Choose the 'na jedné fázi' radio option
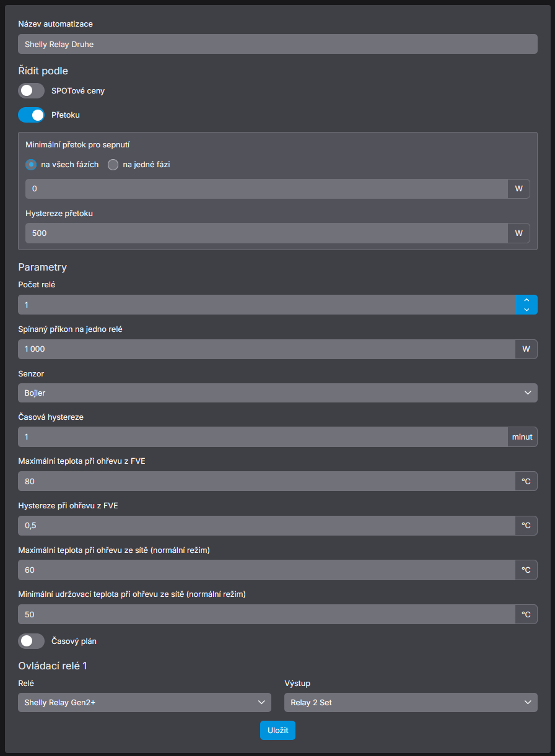 pyautogui.click(x=113, y=165)
